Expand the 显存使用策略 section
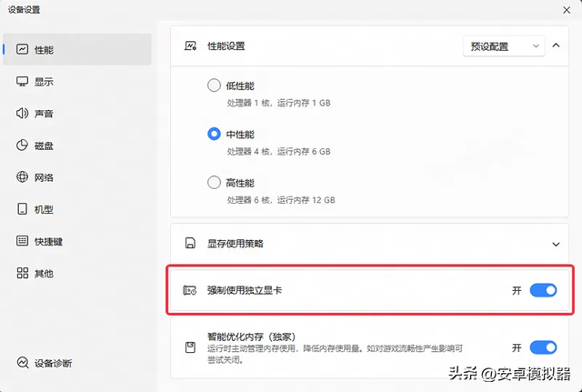The width and height of the screenshot is (582, 392). pos(556,244)
